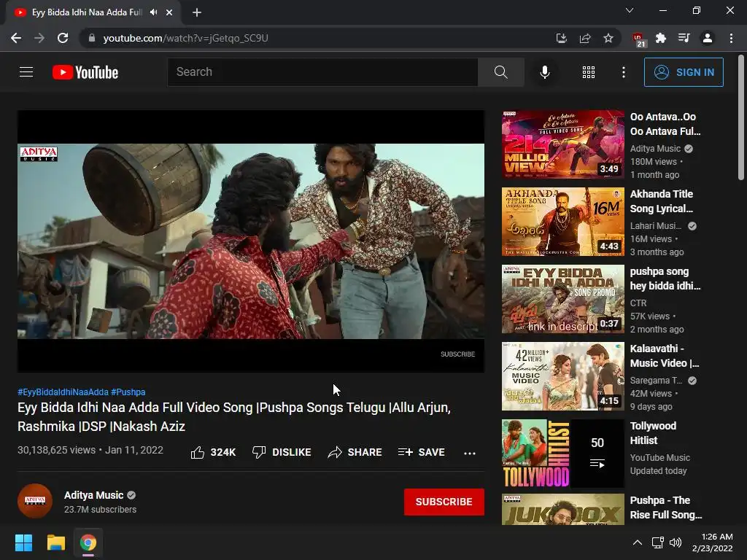Click #EyyBiddaIdhiNaaAdda hashtag

(63, 392)
